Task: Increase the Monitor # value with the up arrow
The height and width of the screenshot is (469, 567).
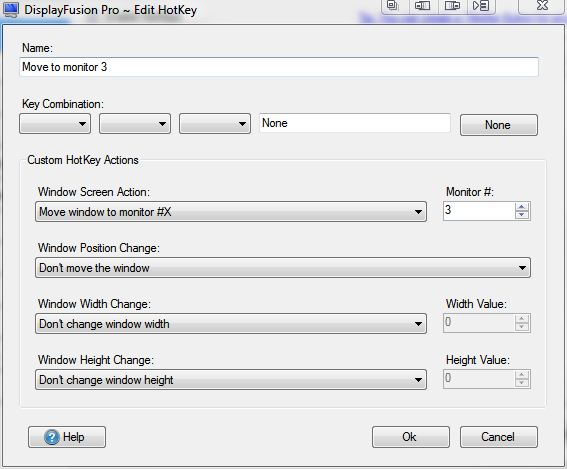Action: pyautogui.click(x=521, y=207)
